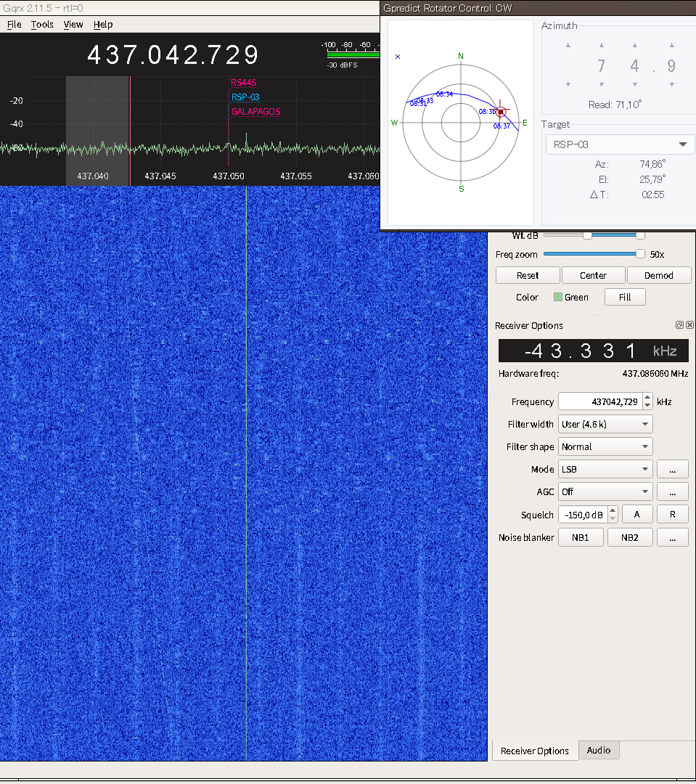
Task: Click the Demod button
Action: 658,275
